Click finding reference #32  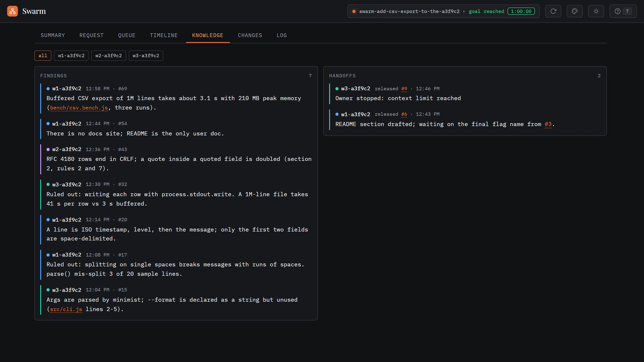point(123,184)
